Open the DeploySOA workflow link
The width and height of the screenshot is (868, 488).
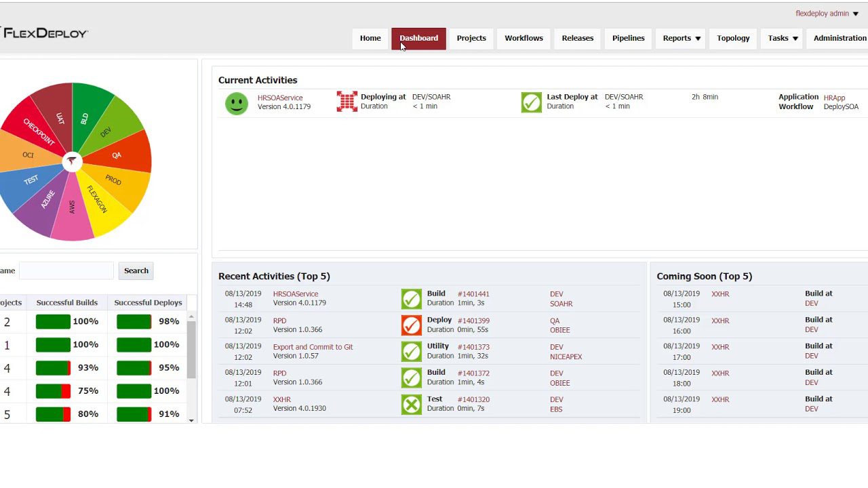point(841,107)
